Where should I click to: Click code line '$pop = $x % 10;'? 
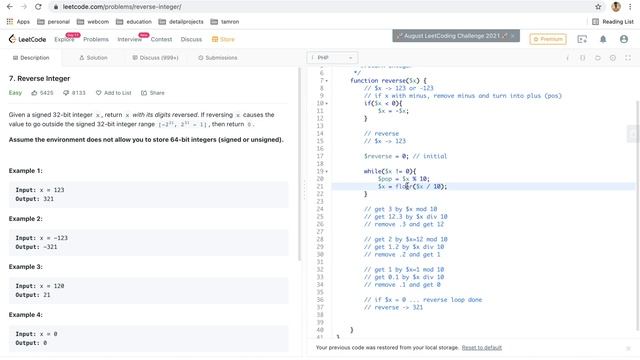(403, 179)
